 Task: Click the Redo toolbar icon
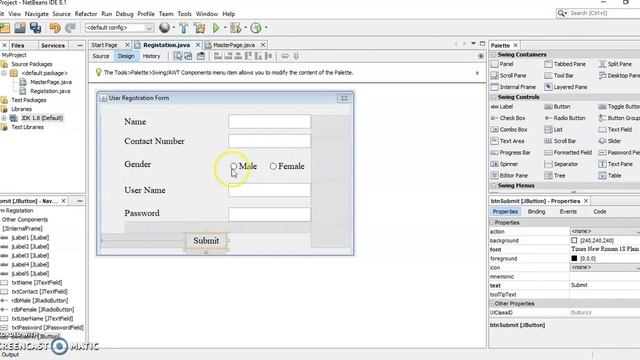click(x=70, y=28)
